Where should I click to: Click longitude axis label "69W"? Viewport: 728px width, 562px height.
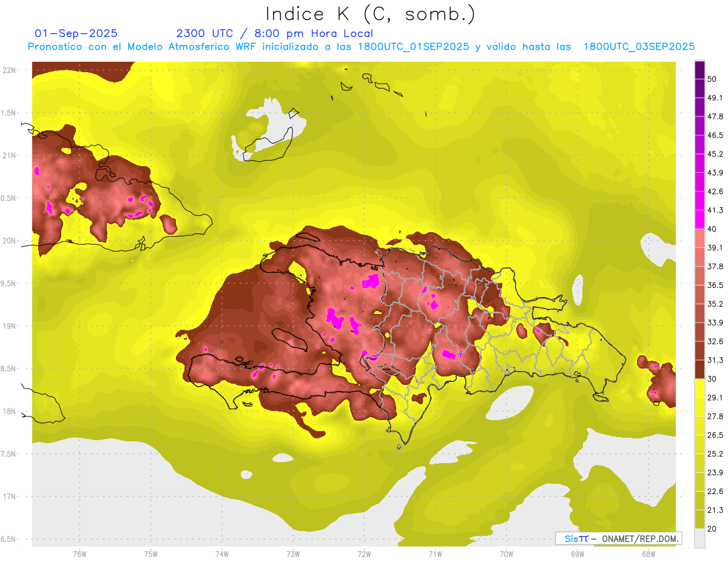tap(578, 554)
